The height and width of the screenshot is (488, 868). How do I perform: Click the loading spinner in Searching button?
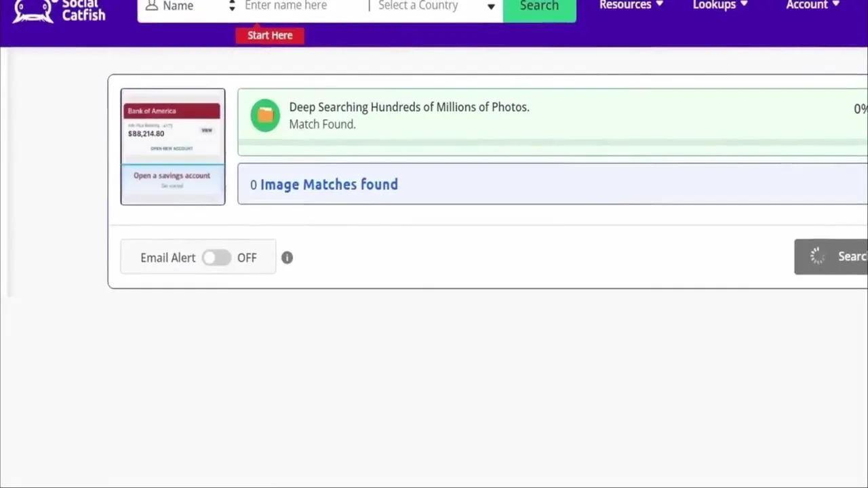coord(818,256)
